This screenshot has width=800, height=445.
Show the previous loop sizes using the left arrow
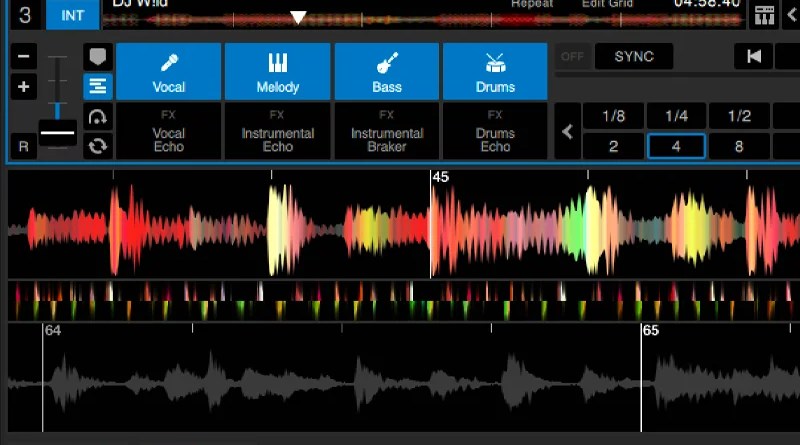tap(567, 132)
